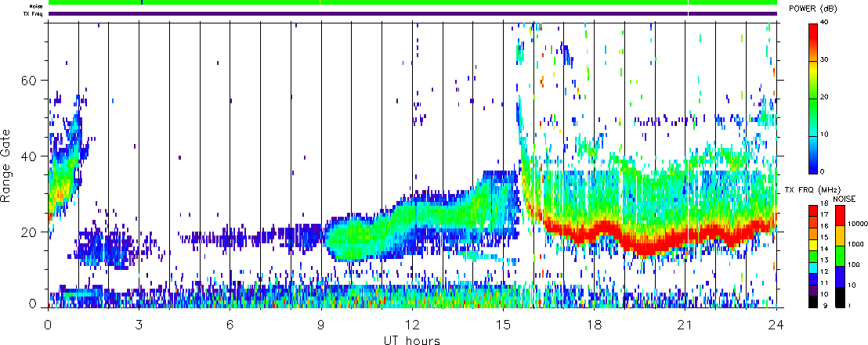Click the green Noise strip above the plot
Screen dimensions: 868x345
(412, 3)
